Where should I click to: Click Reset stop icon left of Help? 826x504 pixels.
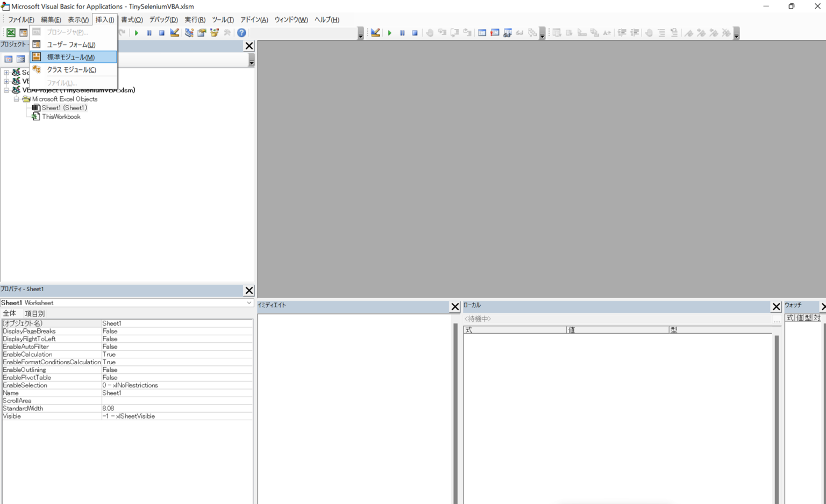point(161,33)
